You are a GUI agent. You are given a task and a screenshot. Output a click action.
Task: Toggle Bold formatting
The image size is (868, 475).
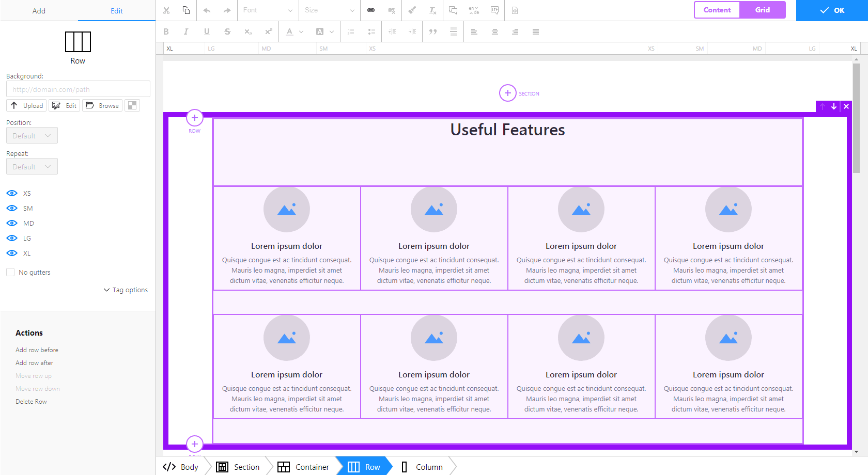click(x=166, y=31)
